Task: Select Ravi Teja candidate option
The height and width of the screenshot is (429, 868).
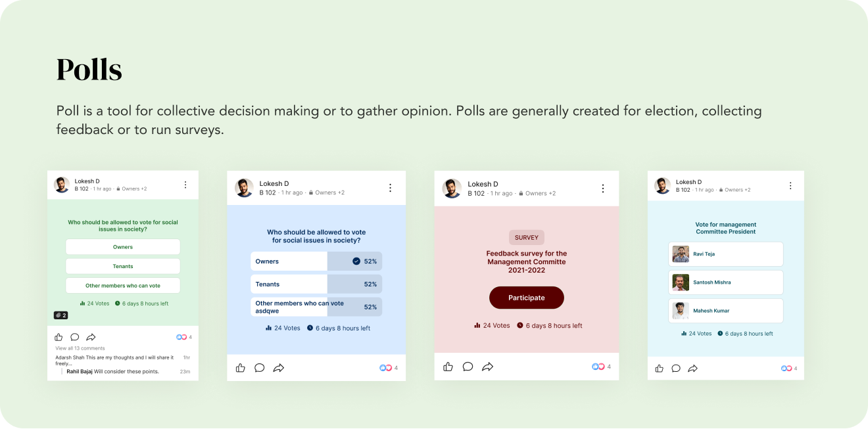Action: [725, 254]
